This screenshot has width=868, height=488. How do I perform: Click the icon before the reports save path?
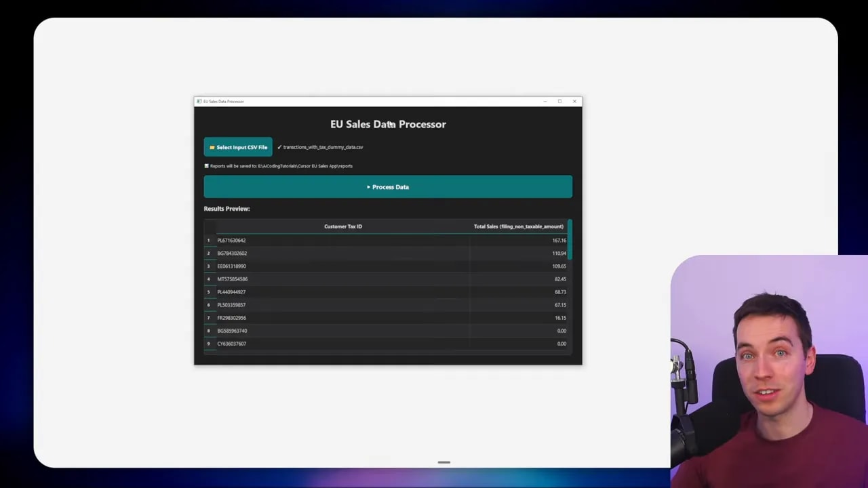click(207, 166)
